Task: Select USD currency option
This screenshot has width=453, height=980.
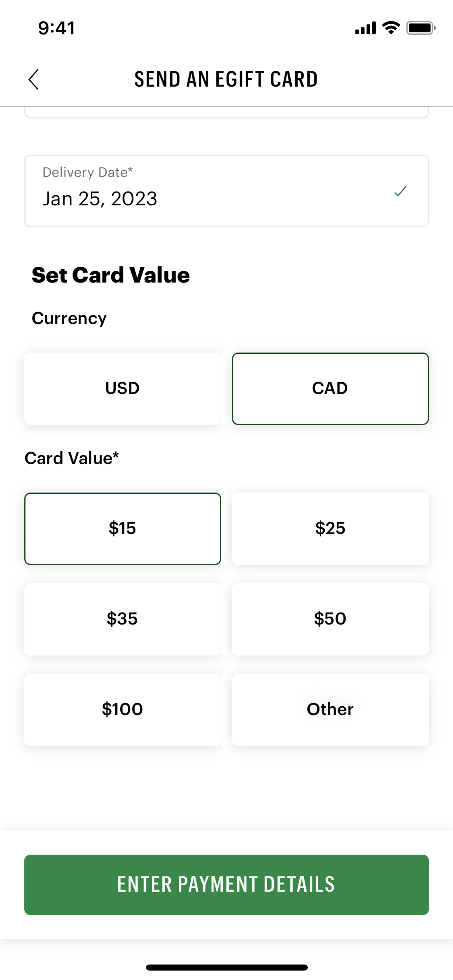Action: click(x=123, y=389)
